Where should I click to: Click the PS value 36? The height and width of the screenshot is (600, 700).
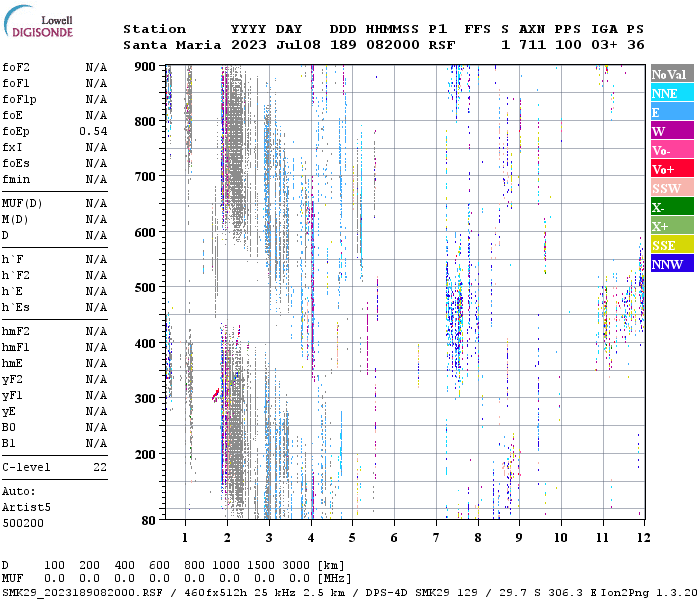[635, 45]
